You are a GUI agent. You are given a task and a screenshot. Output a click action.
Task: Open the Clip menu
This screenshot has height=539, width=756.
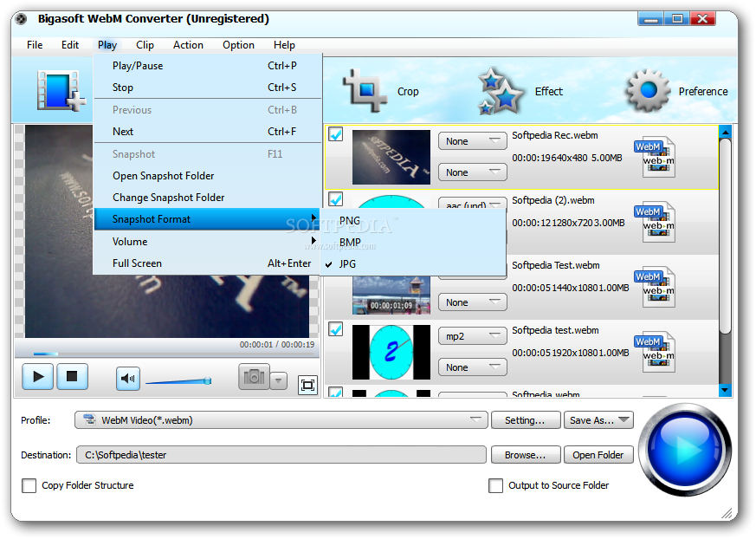pos(145,45)
